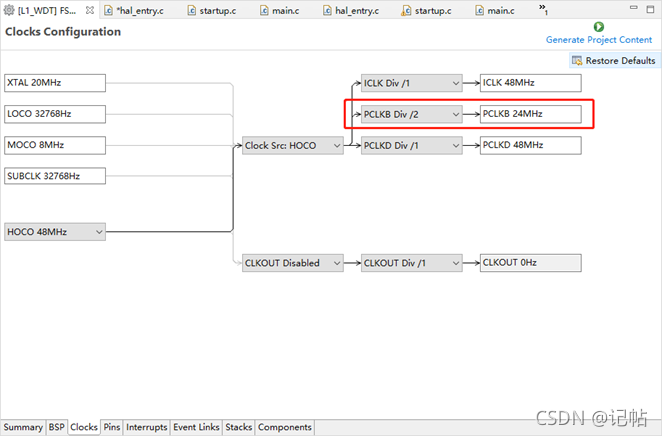The height and width of the screenshot is (436, 662).
Task: Click the PCLKB 24MHz output field
Action: click(x=531, y=114)
